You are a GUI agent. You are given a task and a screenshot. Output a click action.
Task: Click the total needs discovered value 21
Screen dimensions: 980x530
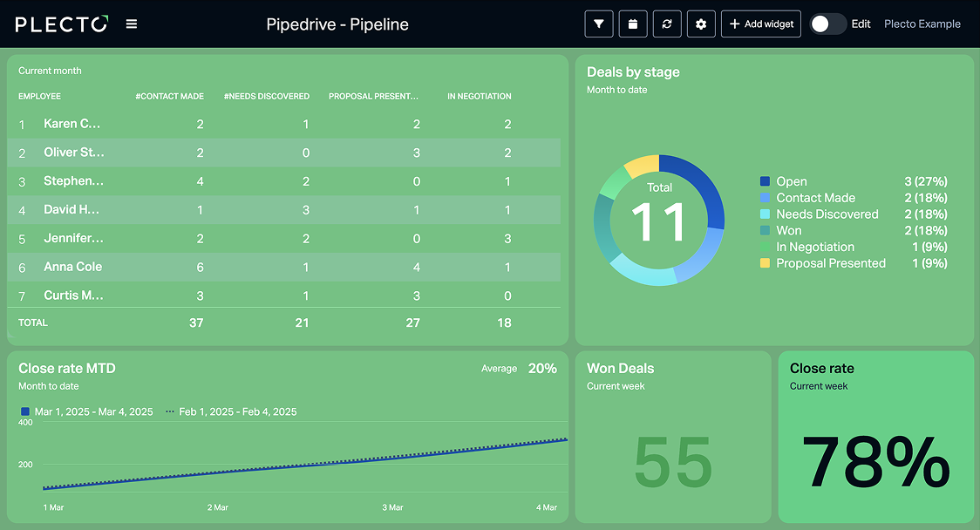[x=302, y=323]
